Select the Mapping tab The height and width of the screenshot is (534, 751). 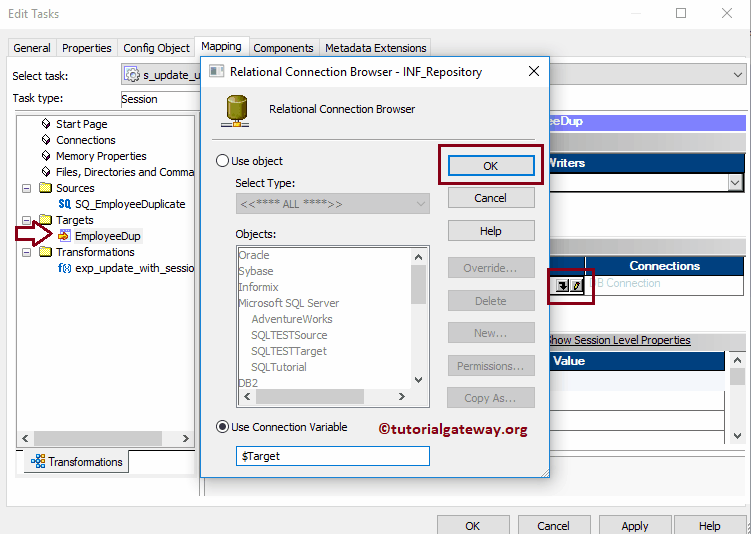[x=221, y=46]
